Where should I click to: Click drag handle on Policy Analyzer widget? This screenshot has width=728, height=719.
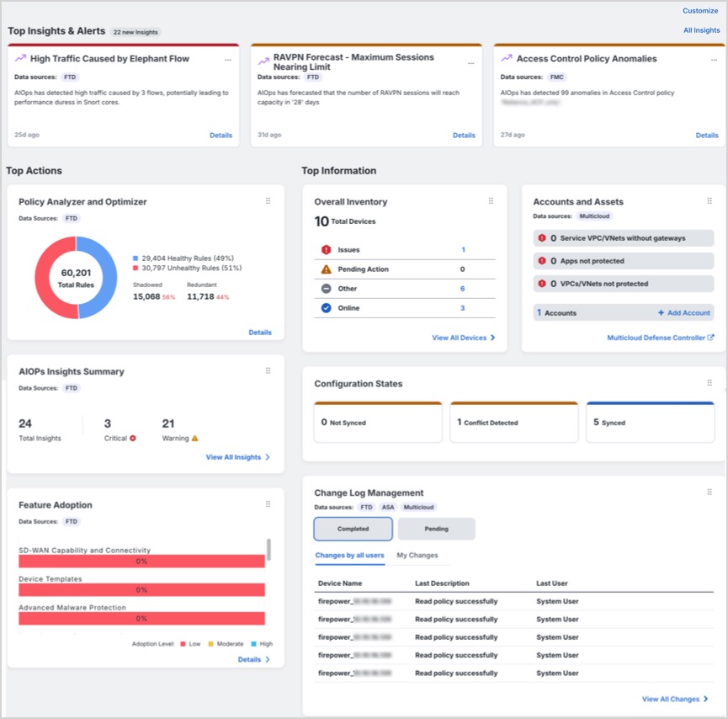point(268,201)
